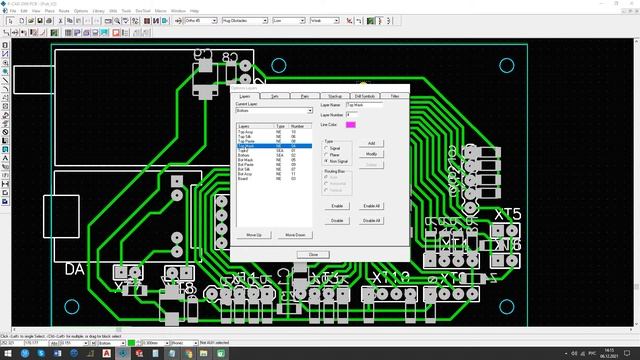The image size is (640, 360).
Task: Click the Enable All button
Action: click(371, 206)
